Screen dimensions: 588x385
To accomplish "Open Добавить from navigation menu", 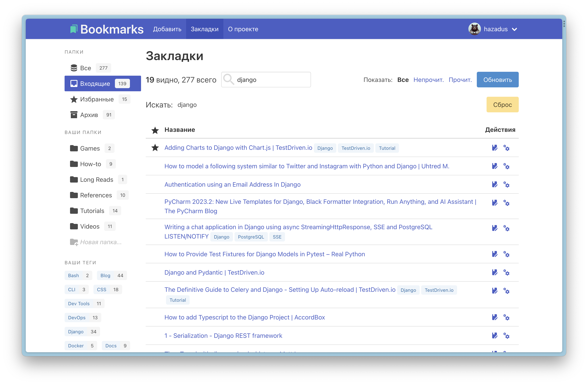I will pos(168,29).
